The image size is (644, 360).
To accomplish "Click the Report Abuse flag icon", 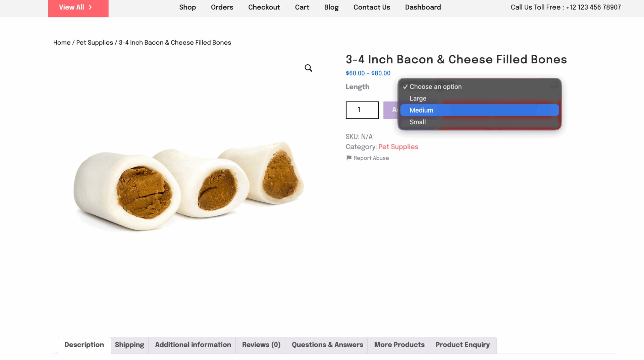I will (x=349, y=158).
